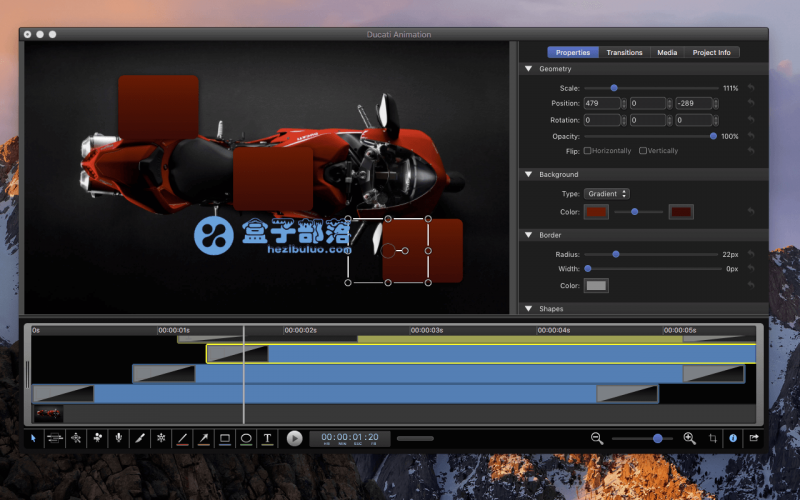800x500 pixels.
Task: Enable the Horizontally flip checkbox
Action: [587, 151]
